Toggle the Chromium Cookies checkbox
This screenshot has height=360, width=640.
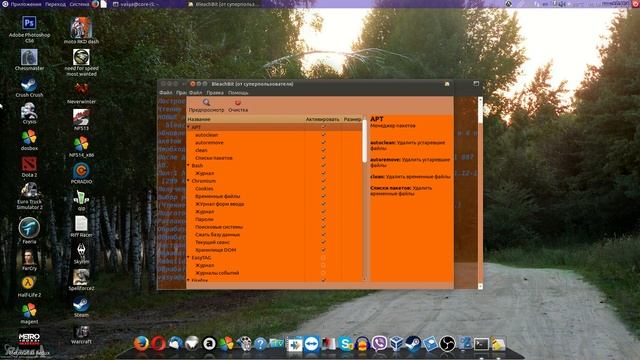(323, 189)
